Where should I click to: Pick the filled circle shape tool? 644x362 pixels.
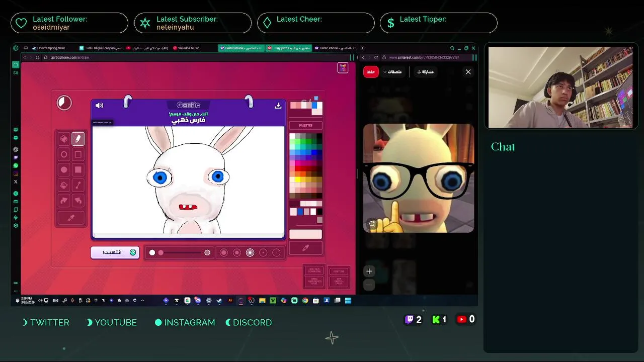[x=64, y=170]
